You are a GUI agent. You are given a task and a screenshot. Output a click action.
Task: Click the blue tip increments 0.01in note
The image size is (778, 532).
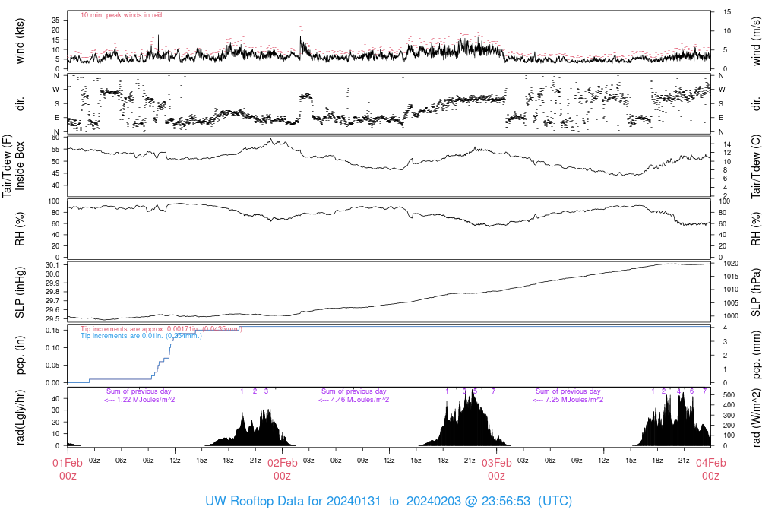[141, 335]
